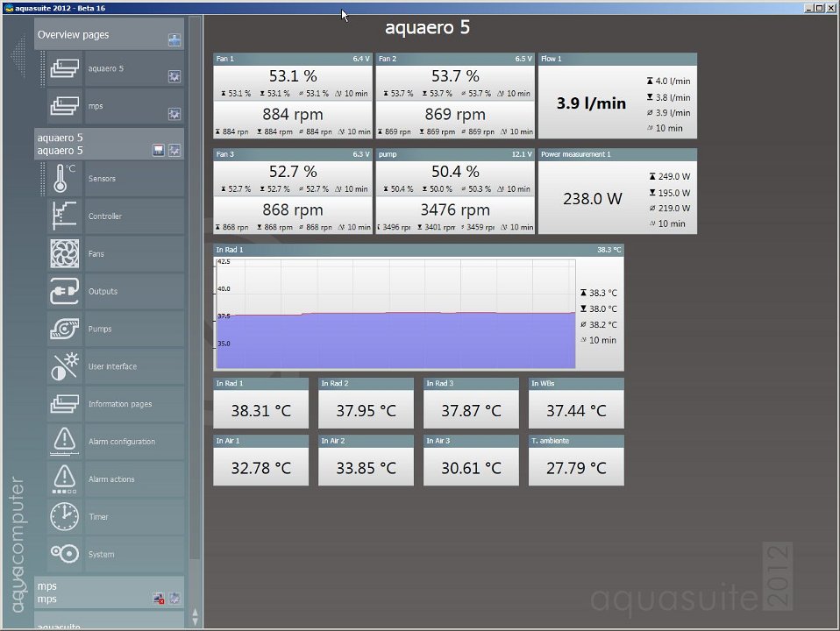Select the Fans icon
840x631 pixels.
tap(65, 253)
